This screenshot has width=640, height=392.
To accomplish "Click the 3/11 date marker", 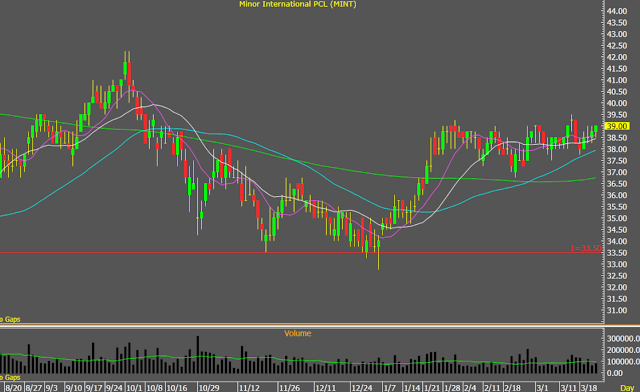I will (569, 388).
